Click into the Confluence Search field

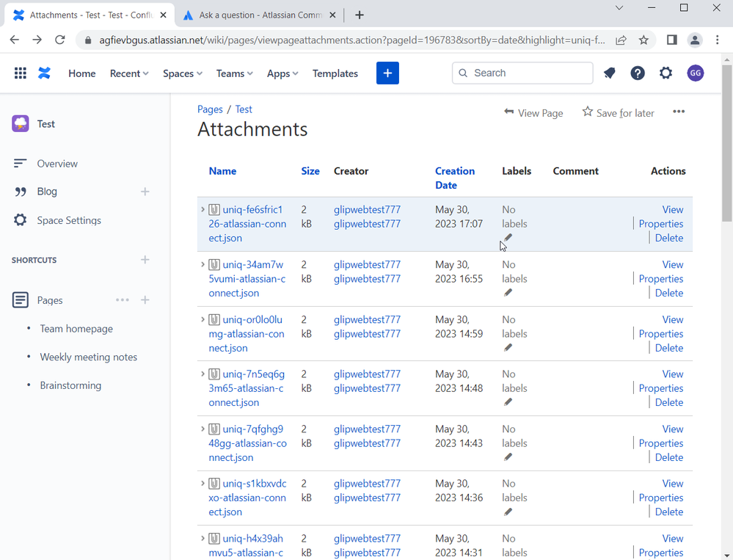coord(522,73)
